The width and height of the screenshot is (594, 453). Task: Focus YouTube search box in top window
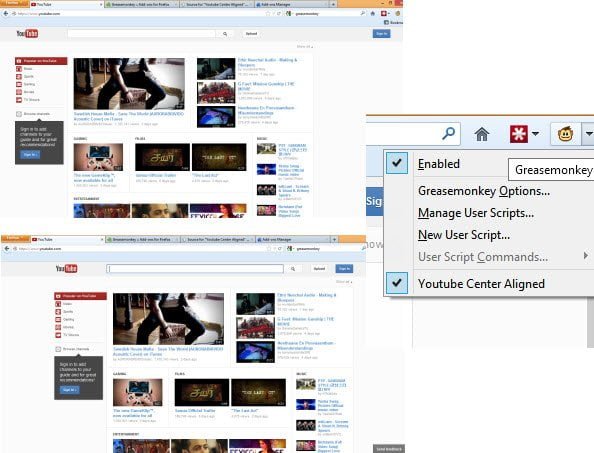[141, 34]
